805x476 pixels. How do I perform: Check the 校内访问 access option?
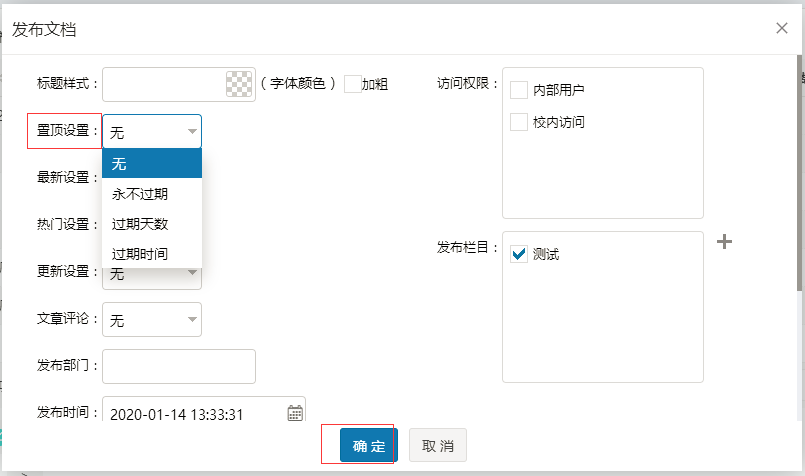coord(519,122)
